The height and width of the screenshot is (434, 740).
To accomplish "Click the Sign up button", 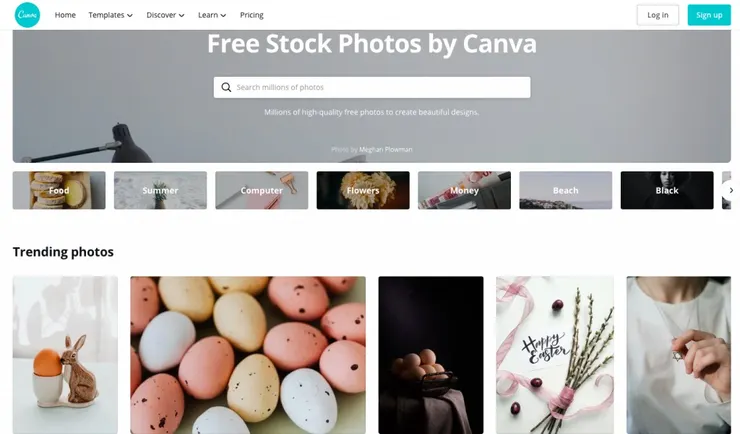I will point(709,15).
